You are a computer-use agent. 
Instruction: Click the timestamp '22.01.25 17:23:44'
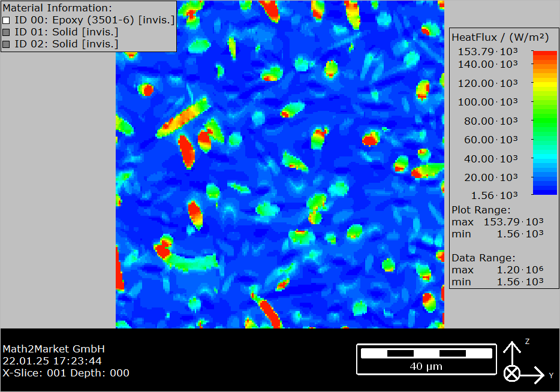click(x=52, y=361)
